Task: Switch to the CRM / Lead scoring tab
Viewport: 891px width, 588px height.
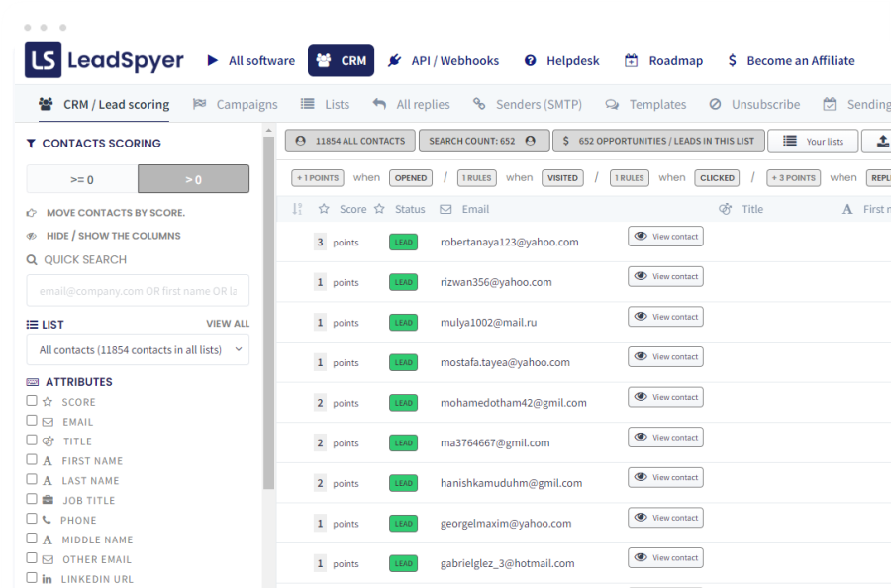Action: [x=104, y=105]
